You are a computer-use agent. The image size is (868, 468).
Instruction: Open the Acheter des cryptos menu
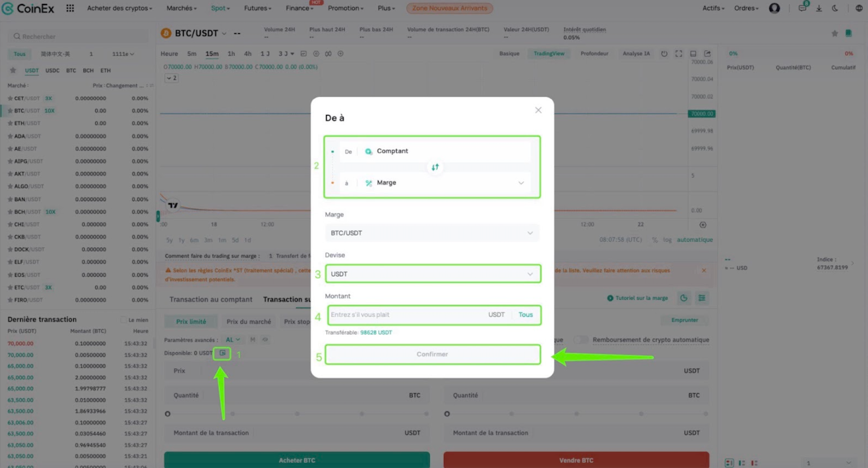pos(119,8)
